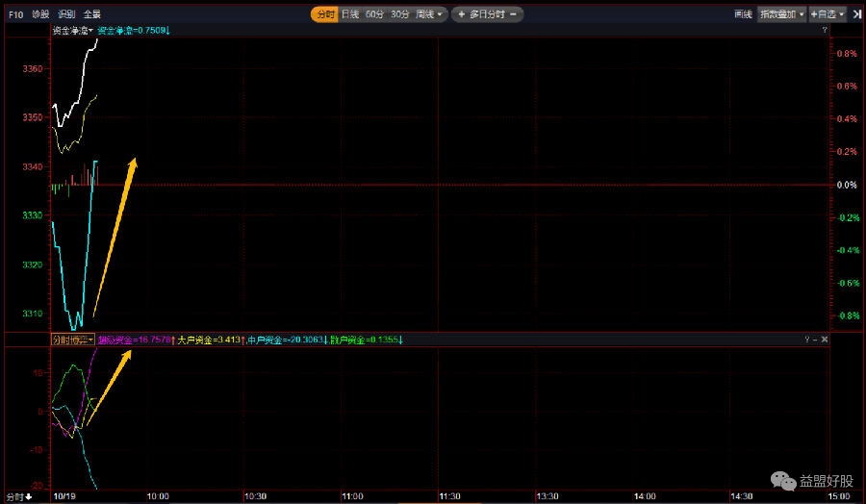Viewport: 866px width, 504px height.
Task: Close the lower indicator panel
Action: 824,340
